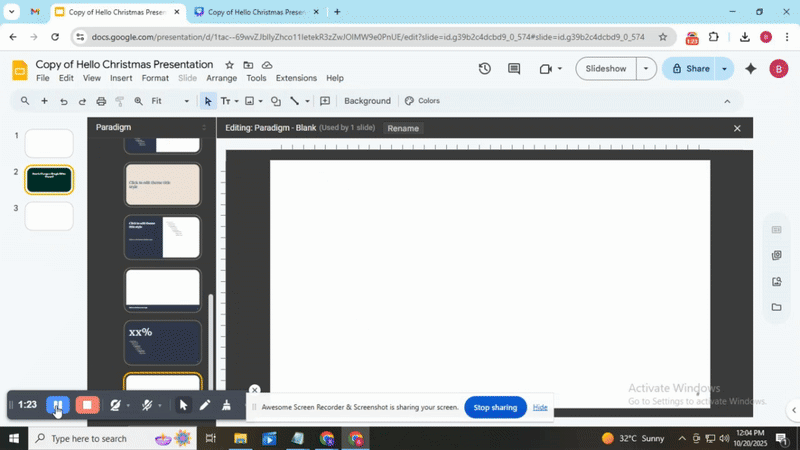Open the Arrange menu
Viewport: 800px width, 450px height.
[221, 78]
